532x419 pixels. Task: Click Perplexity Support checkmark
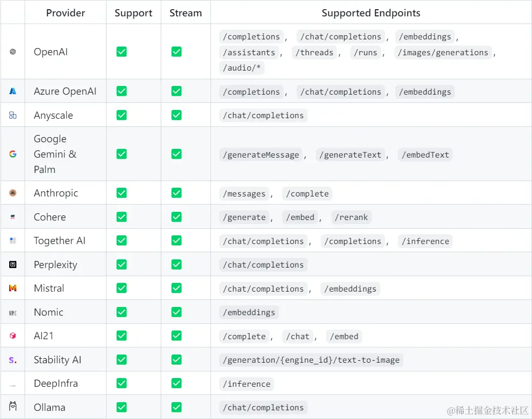click(x=121, y=264)
